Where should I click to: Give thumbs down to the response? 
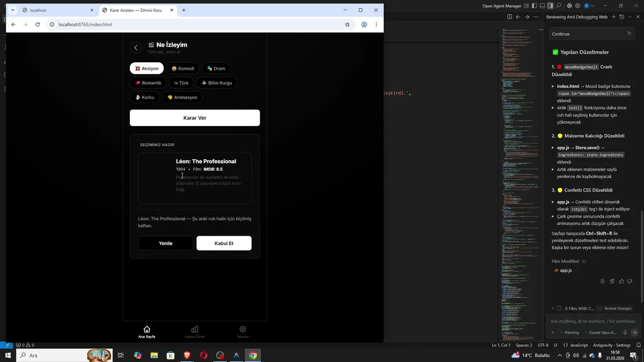(629, 282)
